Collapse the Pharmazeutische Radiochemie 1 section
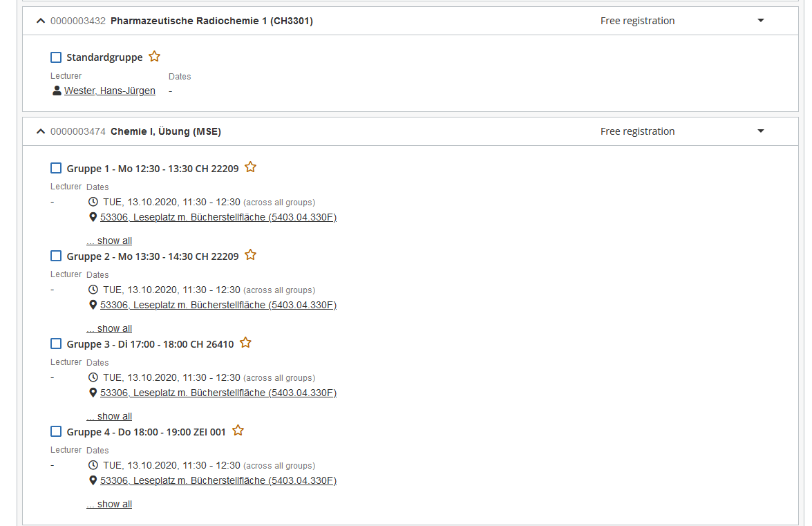The width and height of the screenshot is (812, 526). coord(41,21)
